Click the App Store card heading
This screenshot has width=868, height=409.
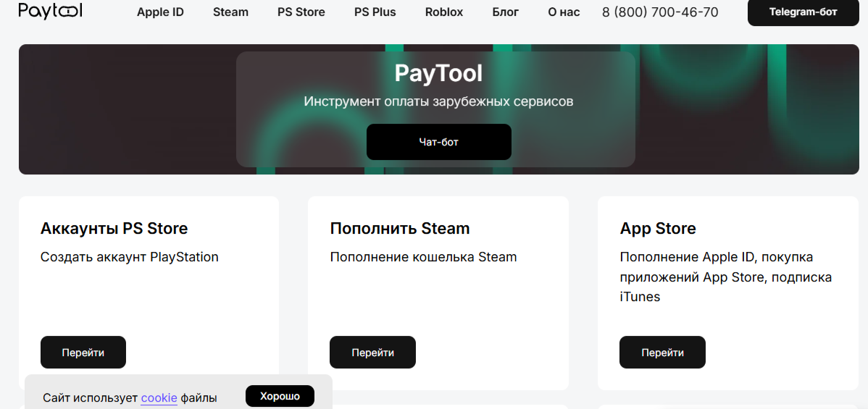(x=657, y=229)
